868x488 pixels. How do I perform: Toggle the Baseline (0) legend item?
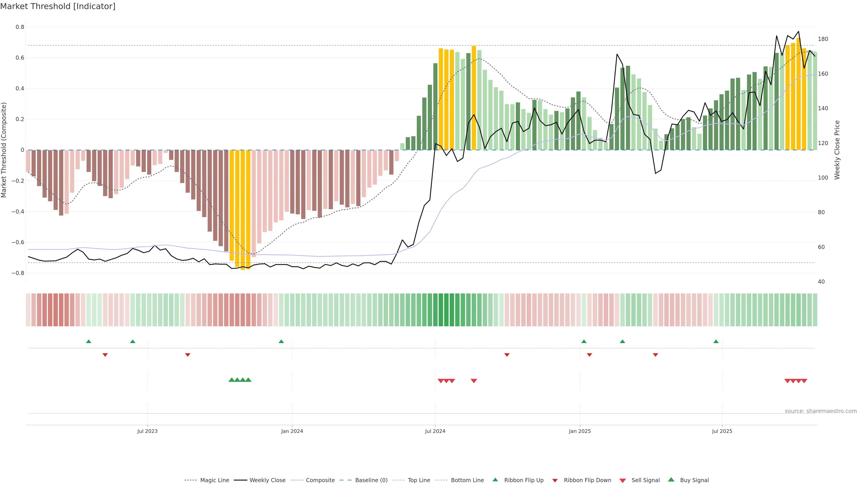click(x=371, y=480)
